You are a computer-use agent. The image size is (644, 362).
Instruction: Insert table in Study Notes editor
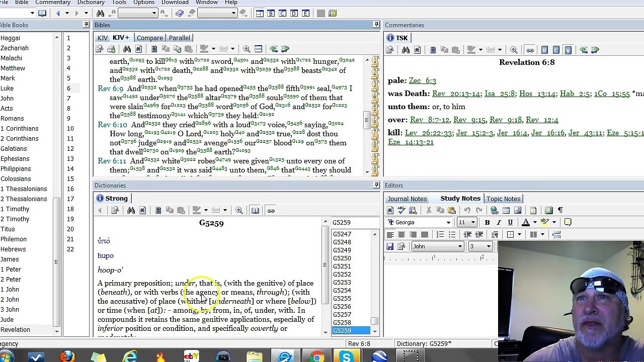point(506,210)
